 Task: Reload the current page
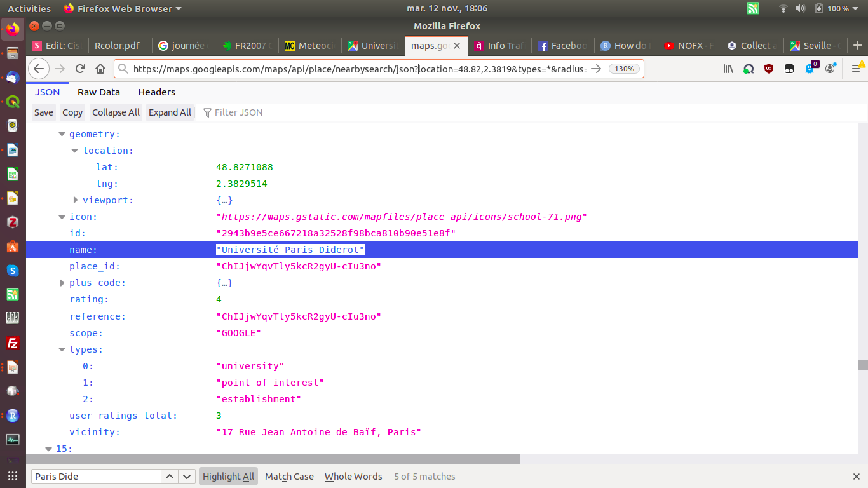point(80,69)
